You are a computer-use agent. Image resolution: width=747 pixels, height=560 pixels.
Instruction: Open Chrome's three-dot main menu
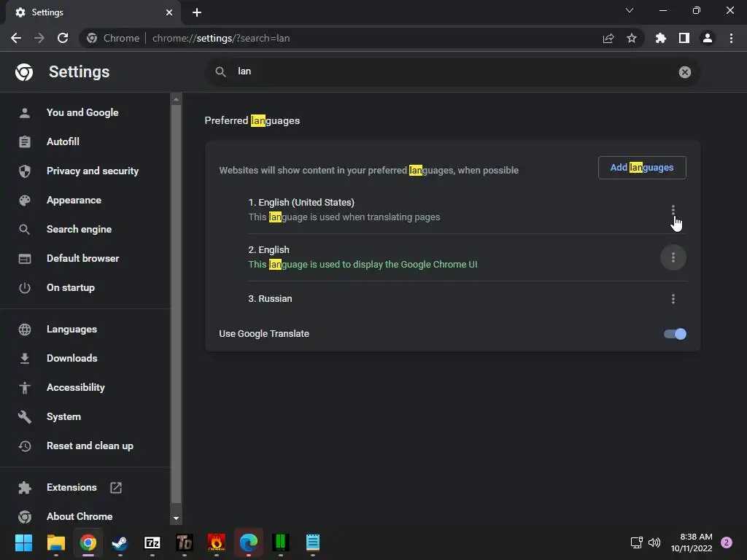[x=731, y=38]
